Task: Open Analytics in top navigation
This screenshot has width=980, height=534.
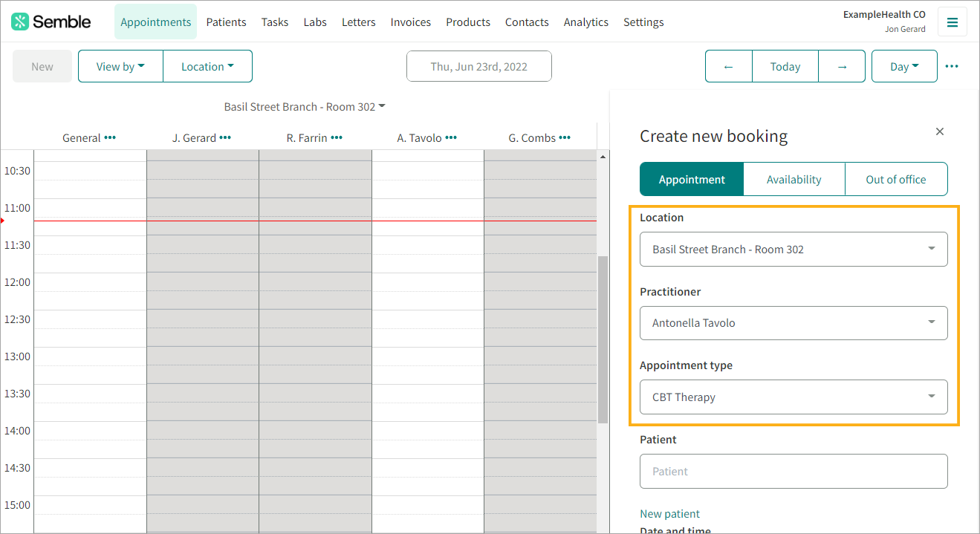Action: (586, 22)
